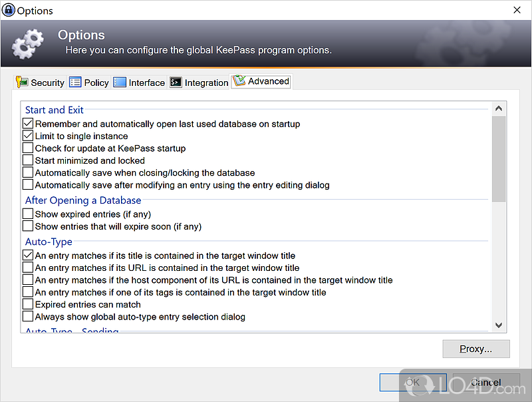The width and height of the screenshot is (532, 402).
Task: Switch to the Policy tab
Action: [89, 83]
